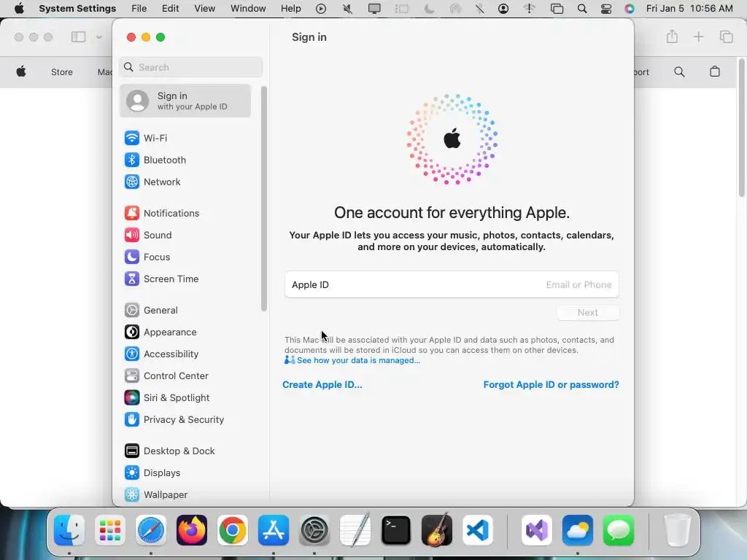Open Control Center from menu bar
The image size is (747, 560).
(606, 9)
